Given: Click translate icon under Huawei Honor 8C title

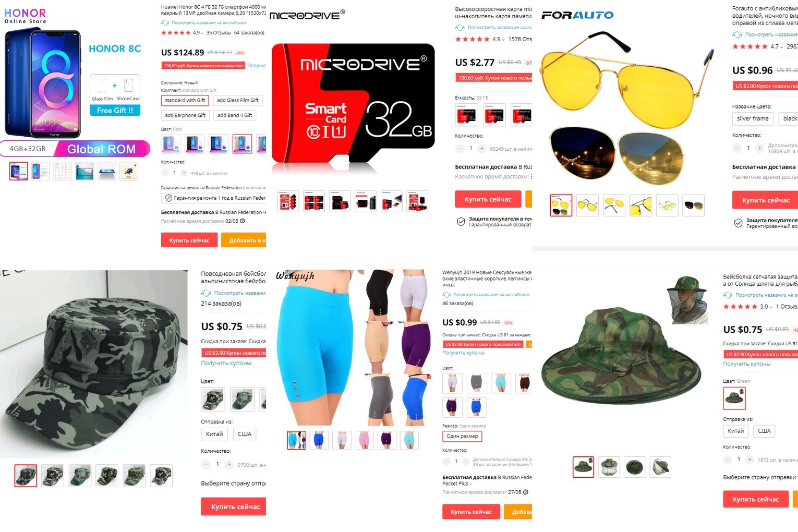Looking at the screenshot, I should pyautogui.click(x=165, y=23).
